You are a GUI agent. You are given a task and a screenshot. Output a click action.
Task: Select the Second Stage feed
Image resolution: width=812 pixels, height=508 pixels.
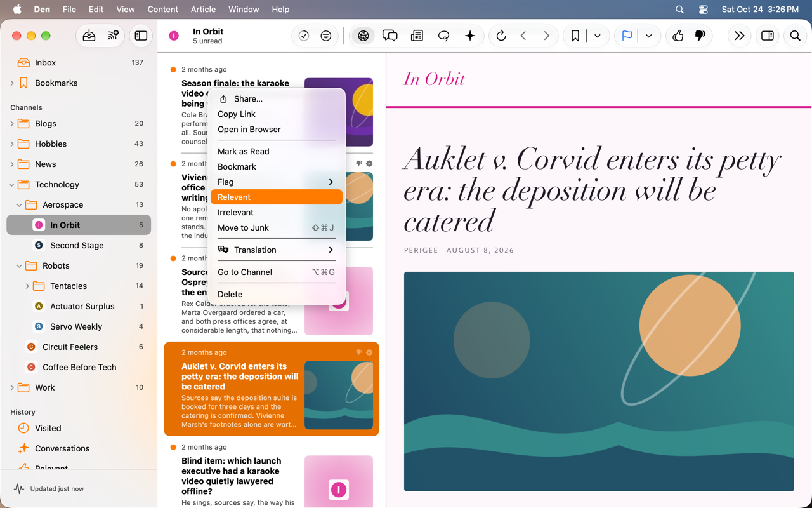point(79,246)
